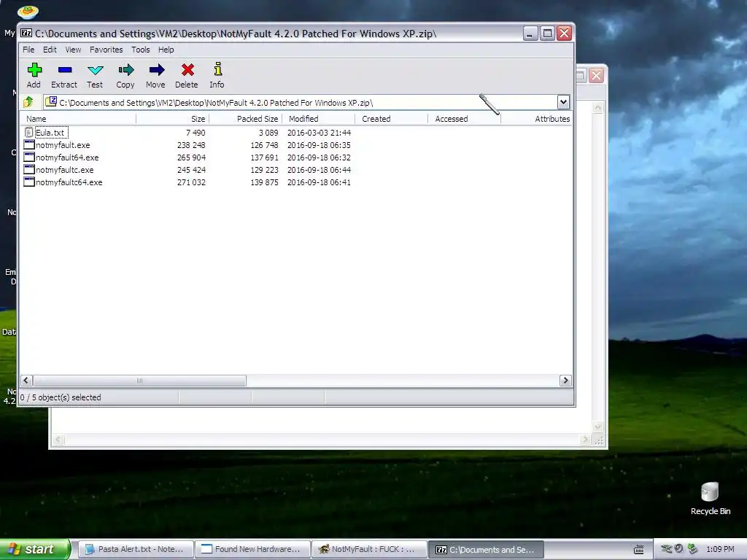
Task: Open the File menu
Action: tap(28, 50)
